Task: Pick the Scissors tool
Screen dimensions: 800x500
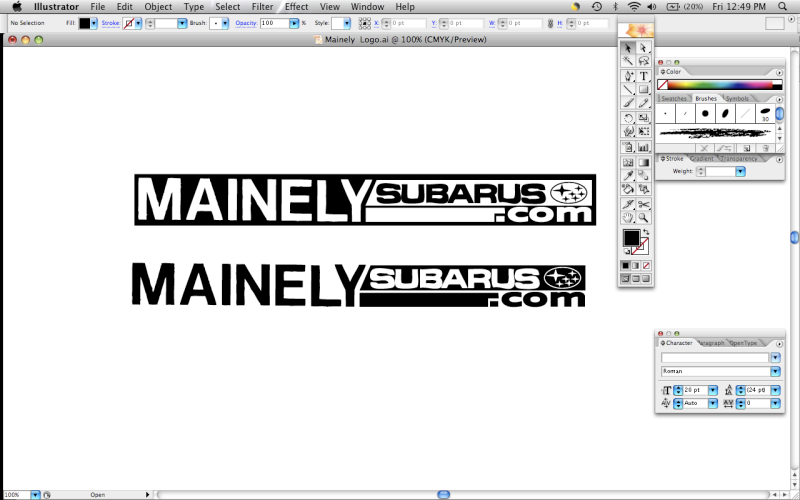Action: click(x=643, y=205)
